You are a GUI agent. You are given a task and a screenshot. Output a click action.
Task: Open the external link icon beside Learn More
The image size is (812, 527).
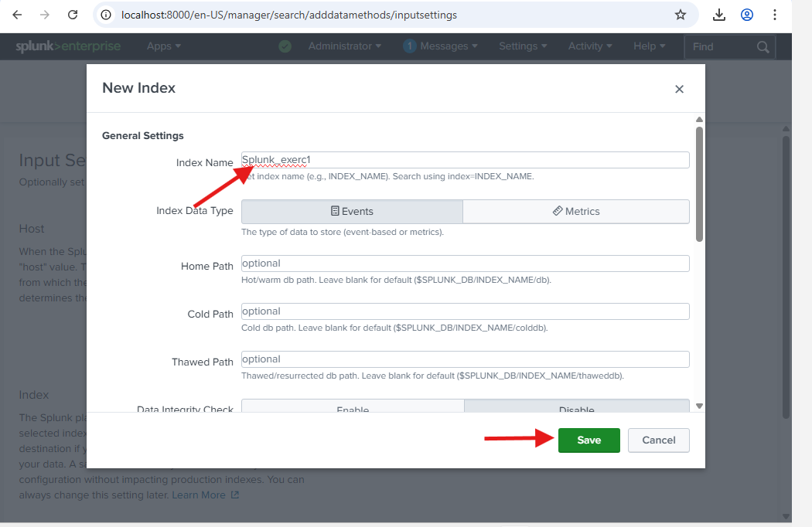point(235,495)
